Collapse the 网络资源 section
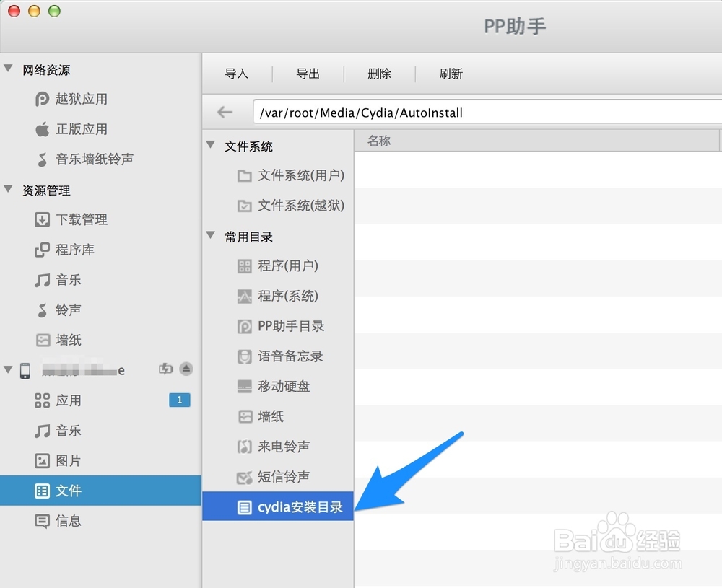This screenshot has height=588, width=722. point(8,69)
